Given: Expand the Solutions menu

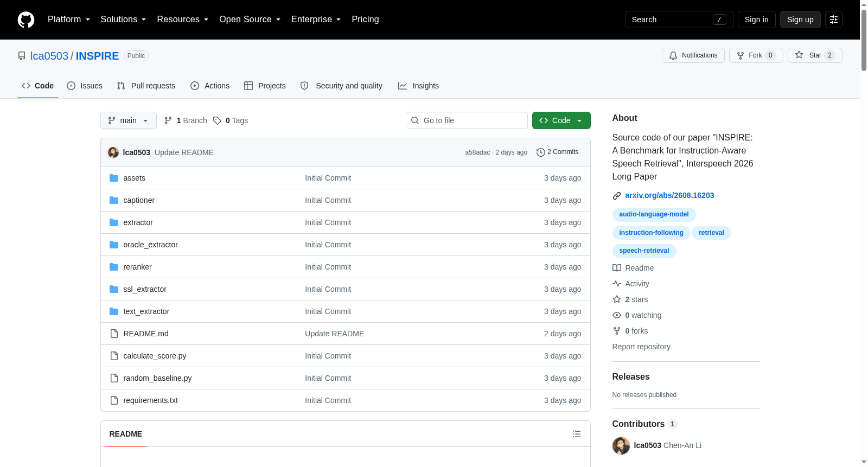Looking at the screenshot, I should click(x=123, y=20).
